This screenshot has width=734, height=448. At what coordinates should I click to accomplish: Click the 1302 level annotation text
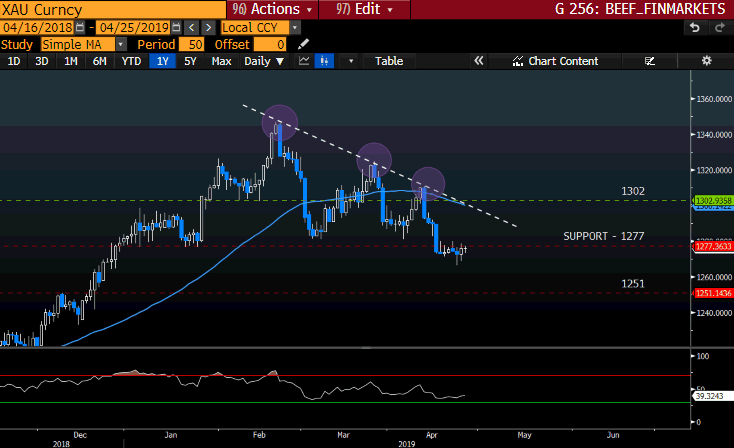tap(633, 191)
